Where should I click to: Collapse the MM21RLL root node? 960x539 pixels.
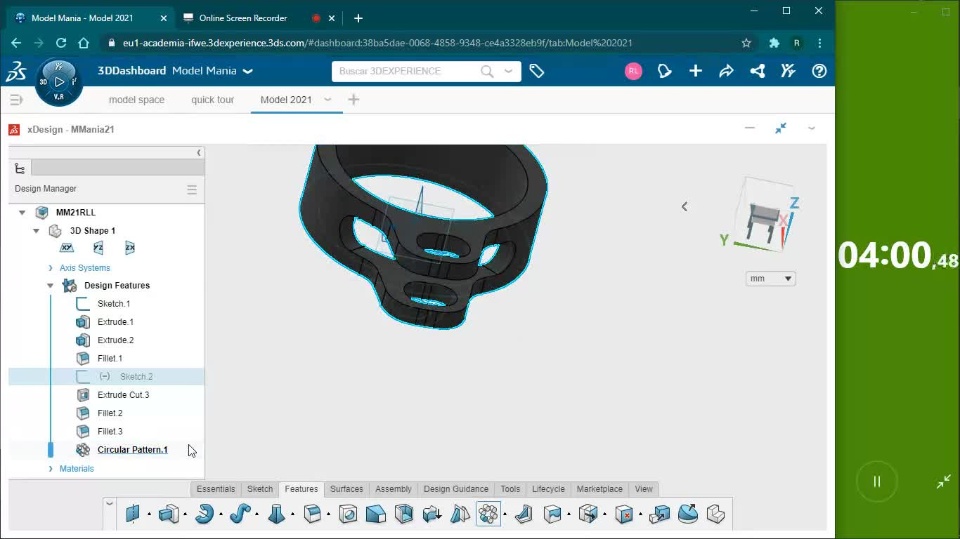tap(22, 213)
